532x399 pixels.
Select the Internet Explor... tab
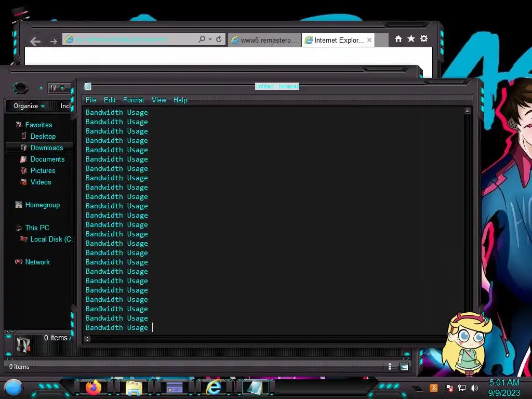[x=338, y=40]
